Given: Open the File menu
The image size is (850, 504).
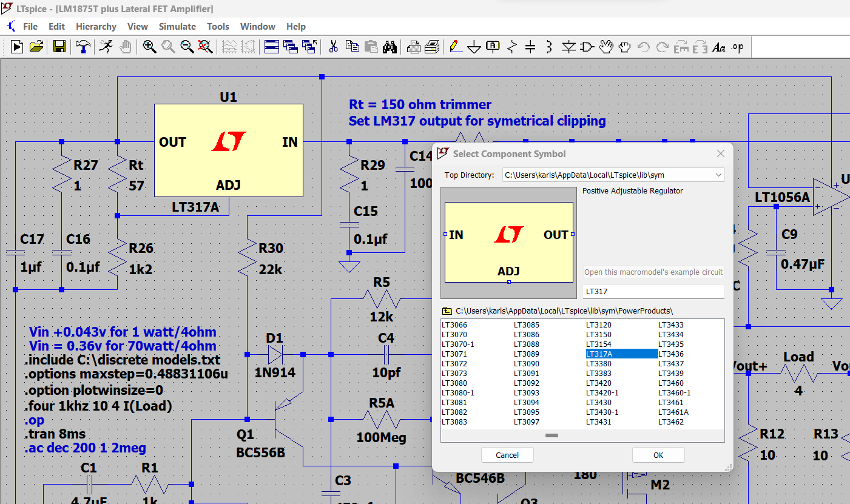Looking at the screenshot, I should pos(30,27).
